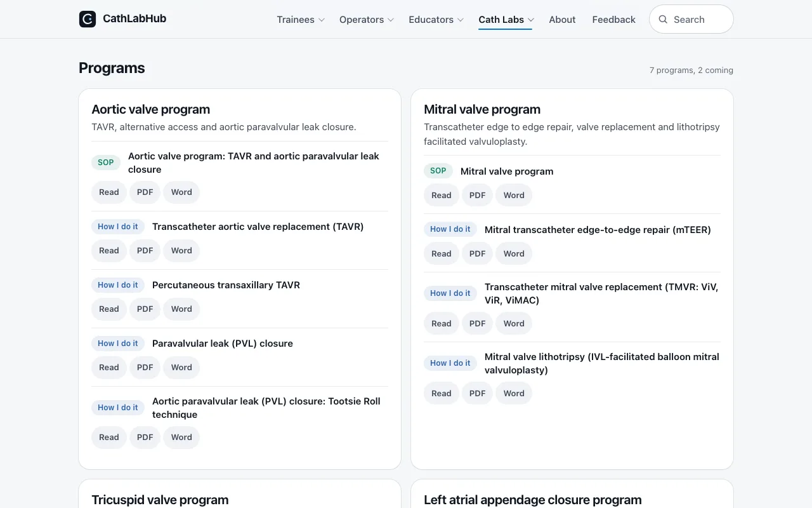This screenshot has width=812, height=508.
Task: Download Word file for Aortic valve SOP
Action: click(181, 192)
